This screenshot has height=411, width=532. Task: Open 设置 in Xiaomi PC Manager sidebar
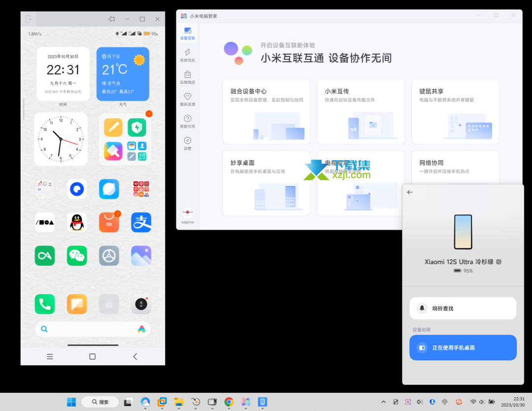pyautogui.click(x=187, y=143)
